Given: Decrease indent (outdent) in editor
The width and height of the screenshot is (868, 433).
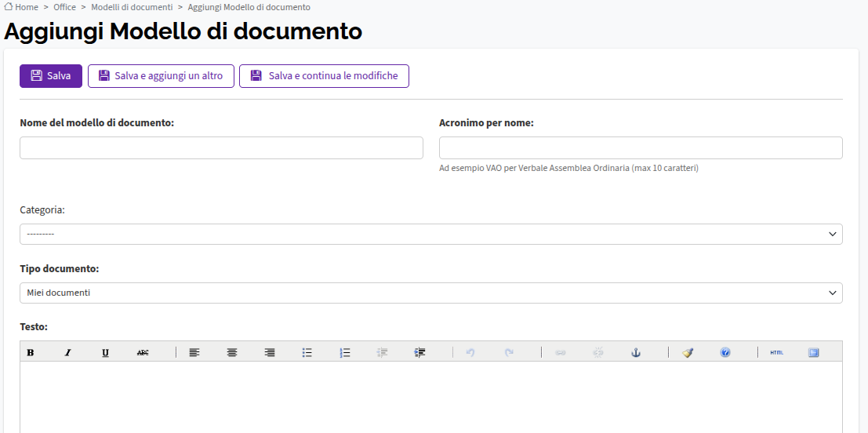Looking at the screenshot, I should (x=383, y=352).
